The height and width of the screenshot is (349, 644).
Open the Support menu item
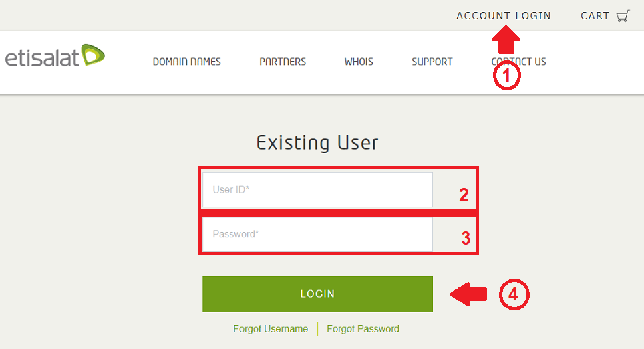point(432,62)
